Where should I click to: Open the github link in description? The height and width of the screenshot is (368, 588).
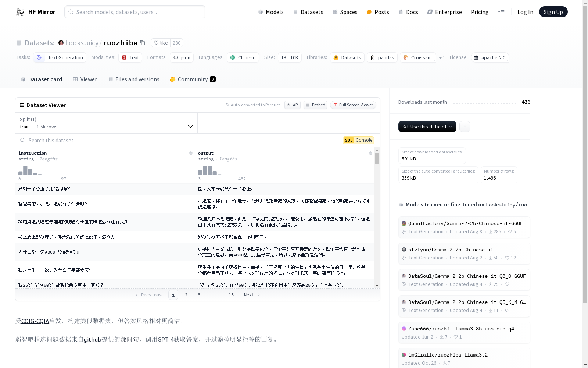pyautogui.click(x=92, y=339)
